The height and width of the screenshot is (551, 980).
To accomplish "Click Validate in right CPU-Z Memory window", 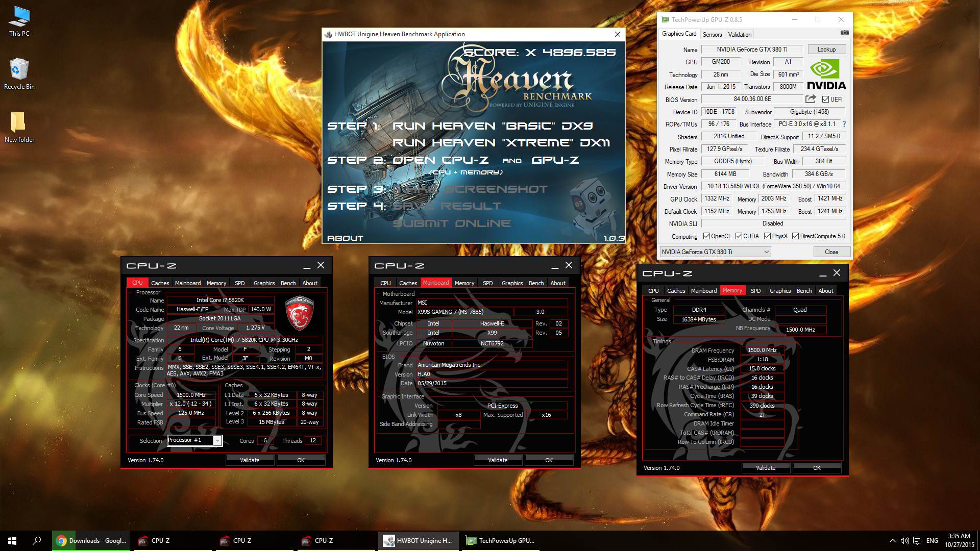I will point(766,468).
